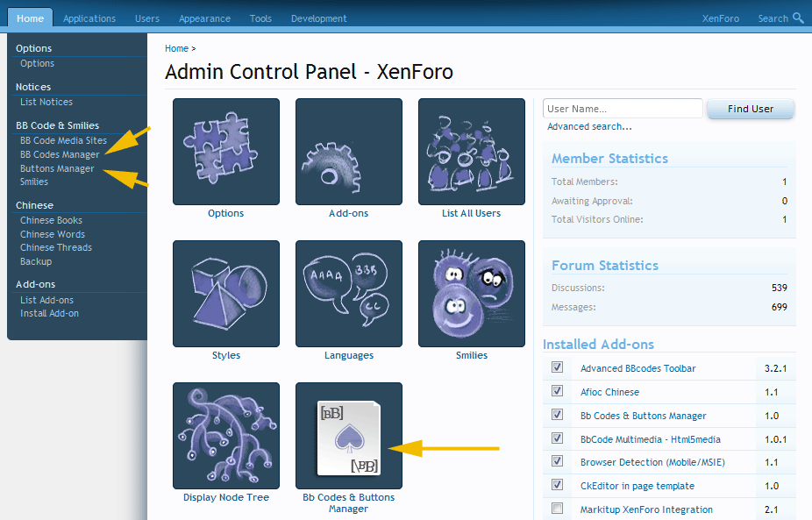Open the Advanced search link
The width and height of the screenshot is (812, 520).
point(589,127)
